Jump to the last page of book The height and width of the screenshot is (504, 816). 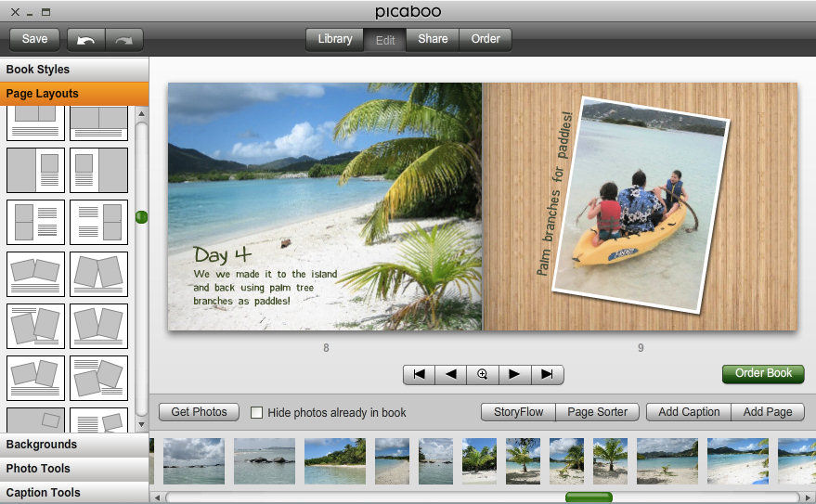547,374
